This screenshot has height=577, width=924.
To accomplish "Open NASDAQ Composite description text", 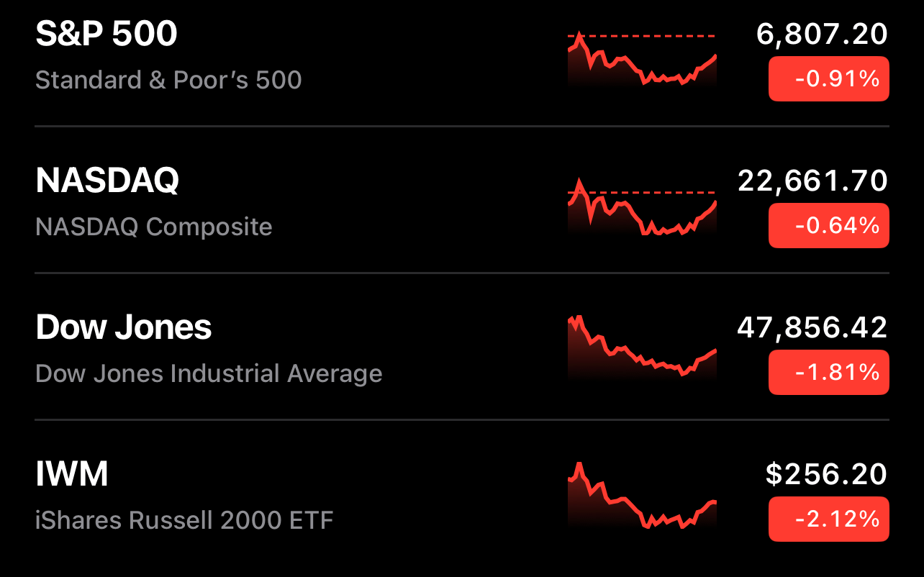I will tap(154, 227).
